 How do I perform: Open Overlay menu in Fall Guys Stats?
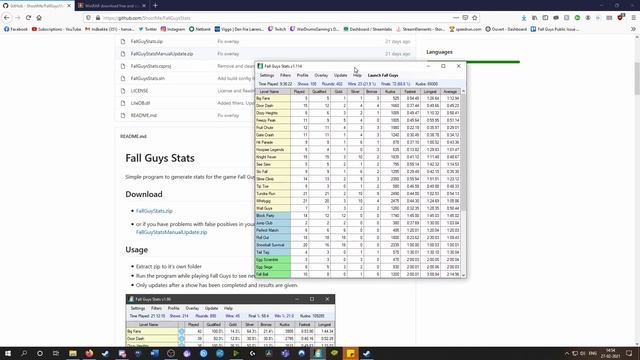321,76
